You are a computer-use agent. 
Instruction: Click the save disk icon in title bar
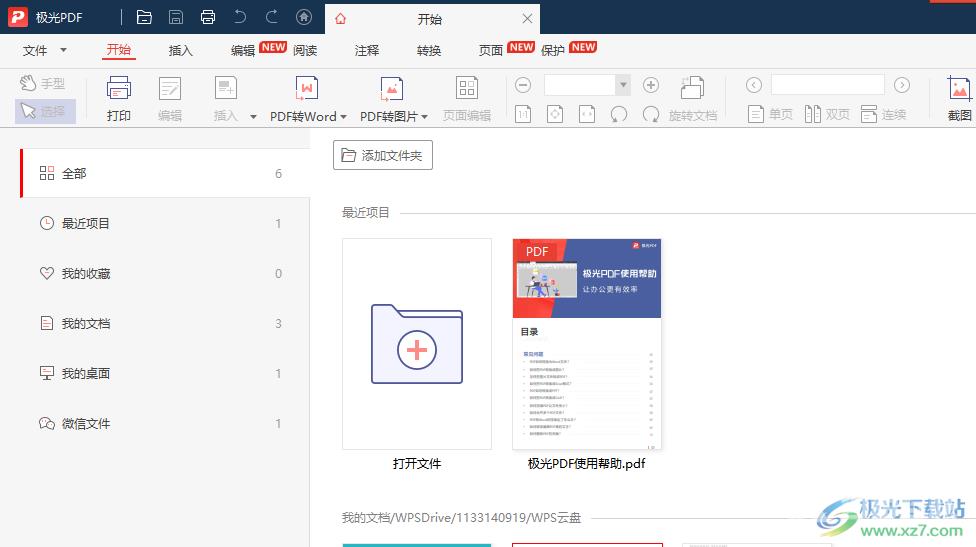click(176, 17)
